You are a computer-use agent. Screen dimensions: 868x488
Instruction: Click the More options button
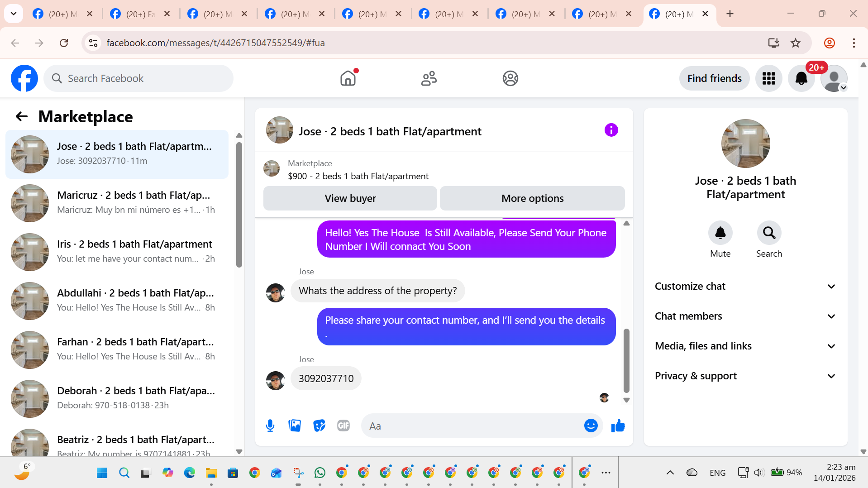[532, 198]
